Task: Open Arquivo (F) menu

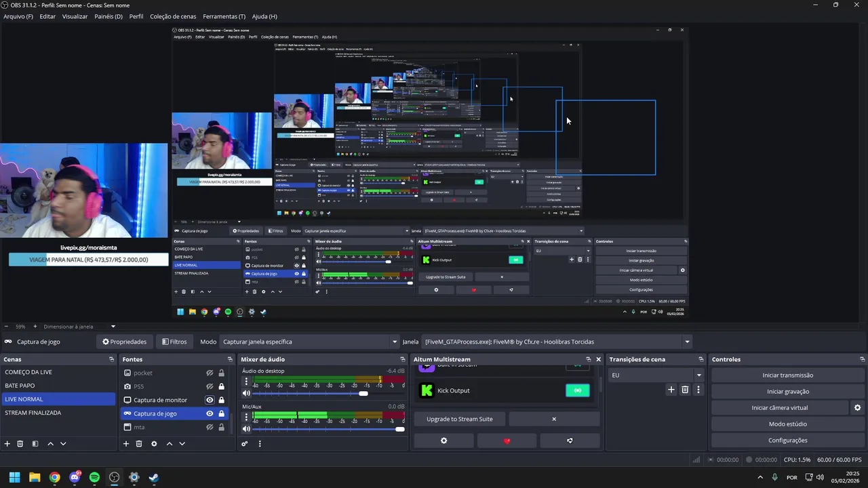Action: (18, 16)
